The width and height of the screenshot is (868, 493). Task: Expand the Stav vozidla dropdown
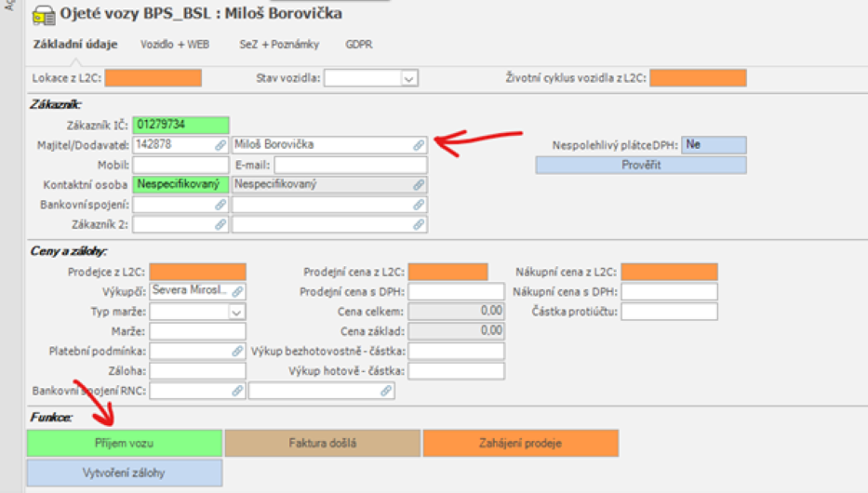click(408, 79)
